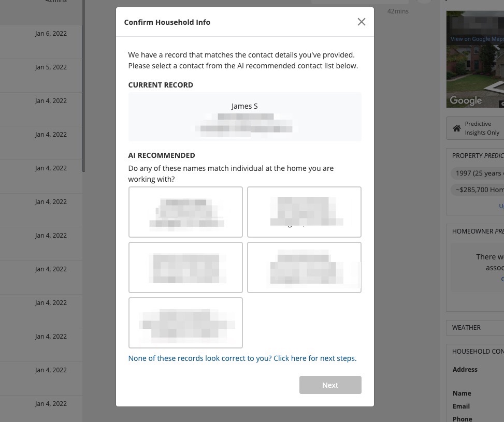This screenshot has height=422, width=504.
Task: Expand the WEATHER section
Action: [x=466, y=327]
